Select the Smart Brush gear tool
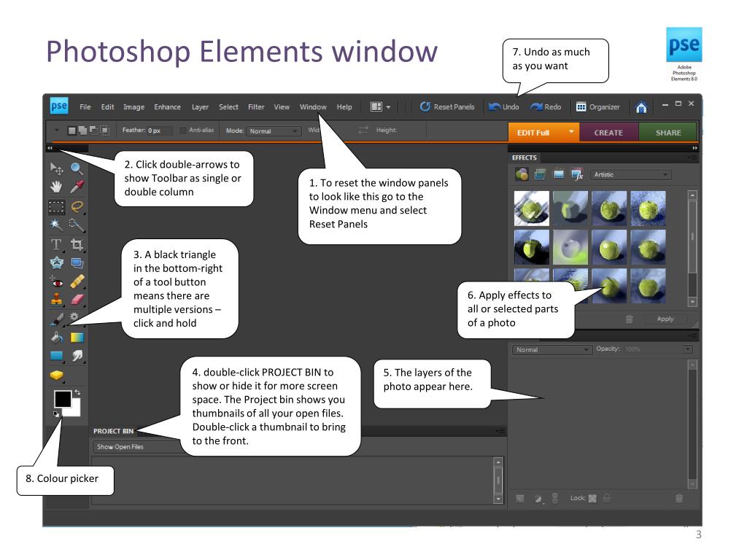This screenshot has width=747, height=560. click(x=74, y=316)
